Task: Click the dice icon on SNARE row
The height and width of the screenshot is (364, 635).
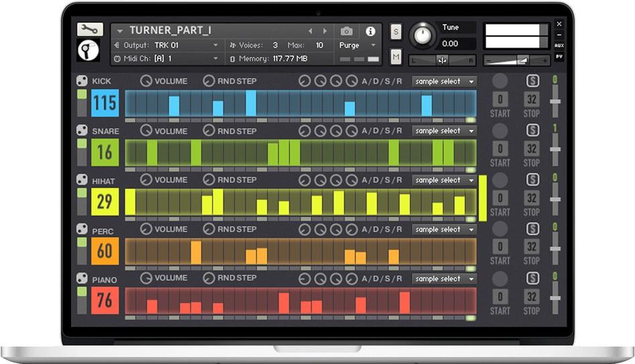Action: coord(82,130)
